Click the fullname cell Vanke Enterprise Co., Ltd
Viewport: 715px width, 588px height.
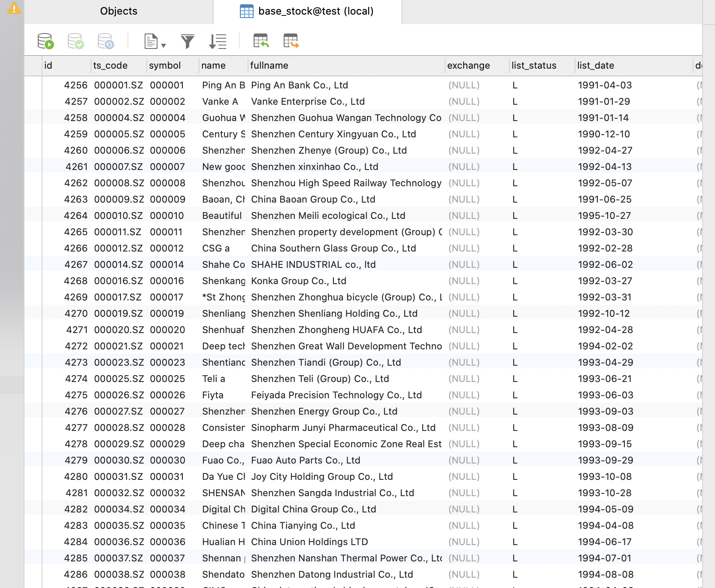tap(346, 102)
